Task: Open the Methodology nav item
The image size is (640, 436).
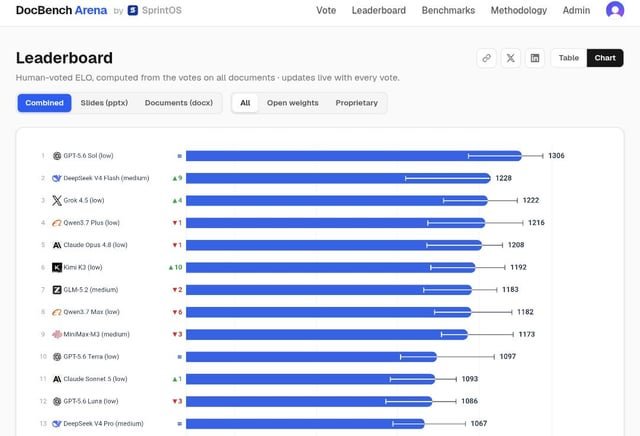Action: [519, 10]
